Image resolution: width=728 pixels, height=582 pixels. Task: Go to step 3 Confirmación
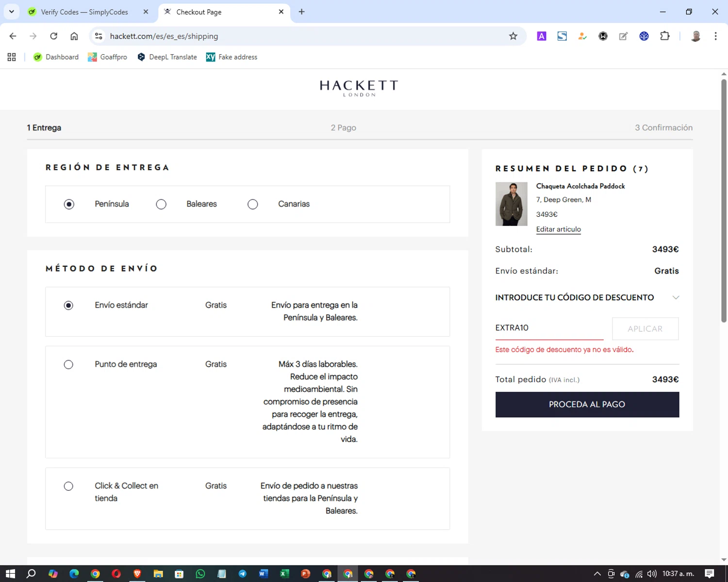point(663,128)
